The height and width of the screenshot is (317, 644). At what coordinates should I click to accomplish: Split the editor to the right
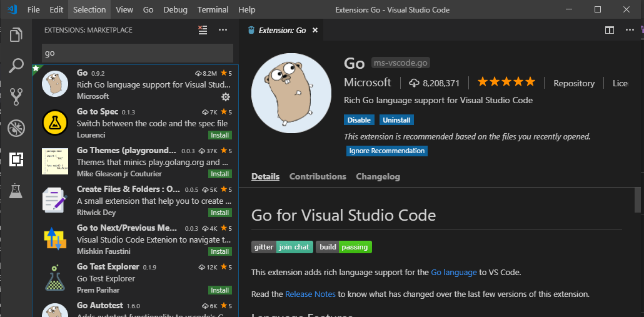(610, 30)
